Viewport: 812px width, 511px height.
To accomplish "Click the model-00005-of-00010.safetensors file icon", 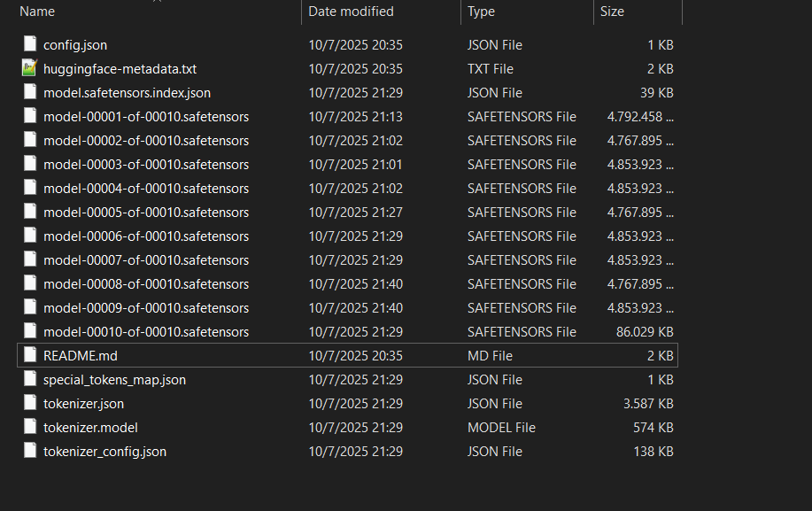I will (x=30, y=212).
